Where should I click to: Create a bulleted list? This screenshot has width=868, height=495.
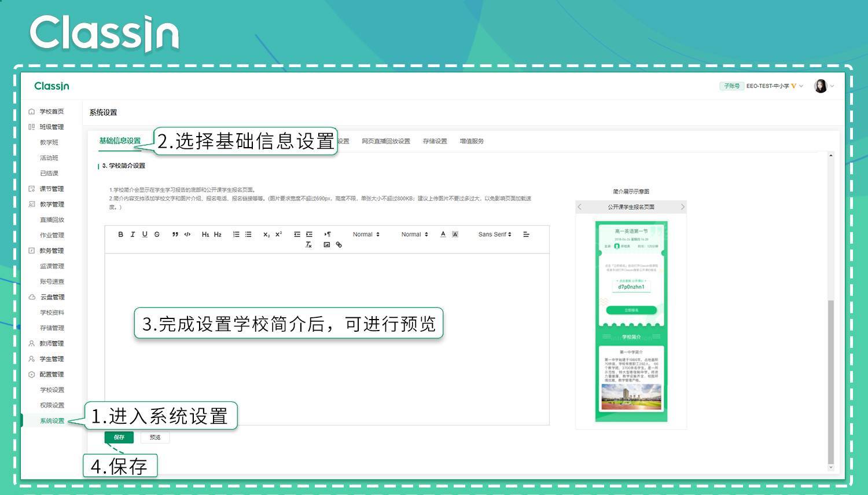pyautogui.click(x=248, y=234)
